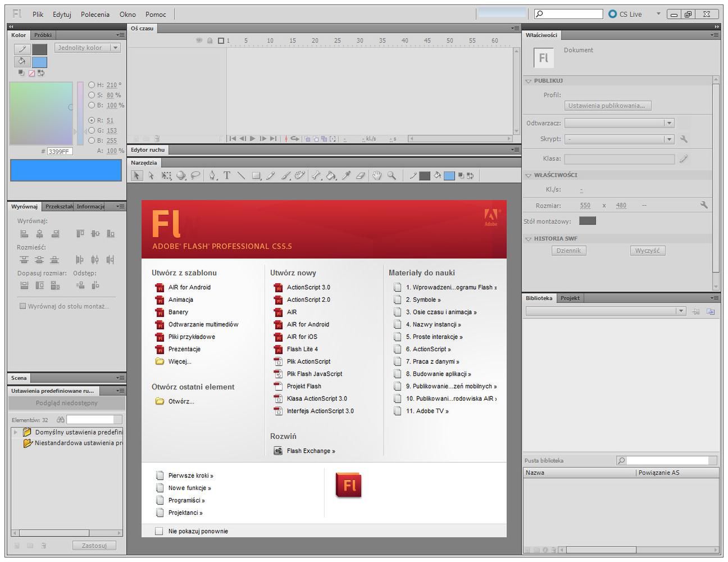Select the H hue radio button
Screen dimensions: 728x562
[x=92, y=85]
